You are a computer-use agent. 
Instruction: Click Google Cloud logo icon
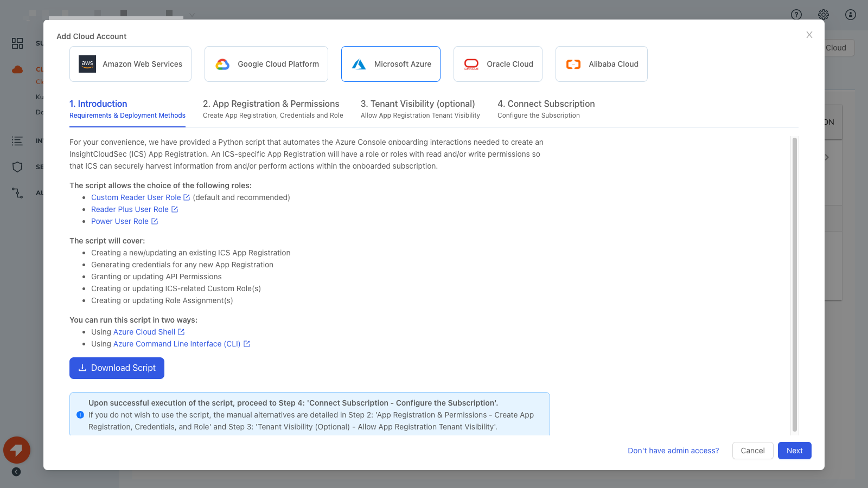click(222, 64)
